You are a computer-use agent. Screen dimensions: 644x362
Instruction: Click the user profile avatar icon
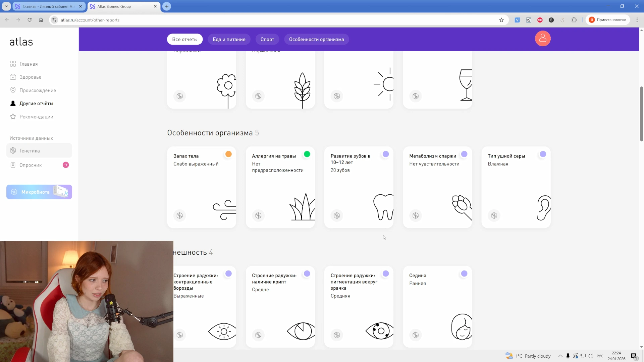click(542, 39)
